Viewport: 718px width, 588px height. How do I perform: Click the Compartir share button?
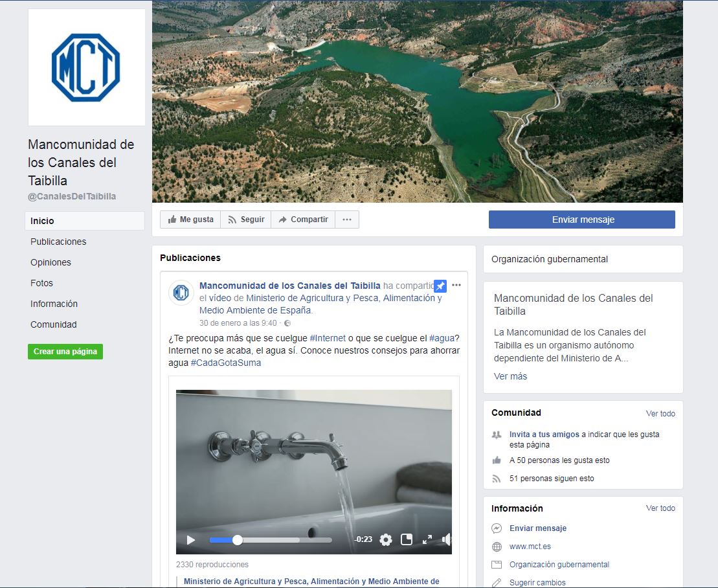tap(303, 220)
